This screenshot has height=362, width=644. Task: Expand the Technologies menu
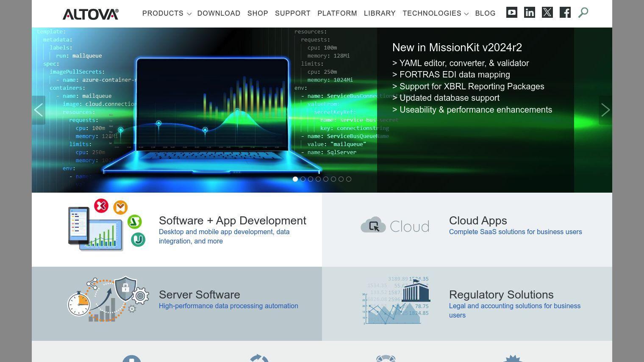tap(436, 14)
